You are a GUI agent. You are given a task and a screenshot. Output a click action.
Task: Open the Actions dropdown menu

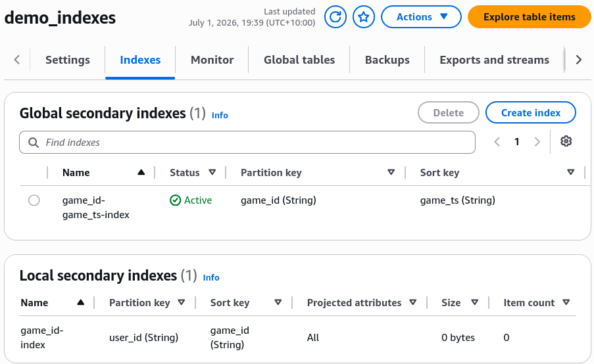[421, 17]
